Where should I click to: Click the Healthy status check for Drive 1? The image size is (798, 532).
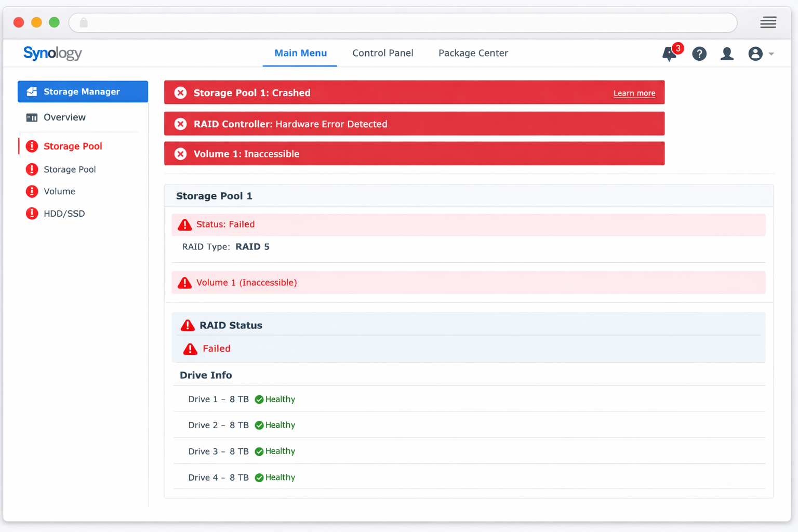pos(259,399)
